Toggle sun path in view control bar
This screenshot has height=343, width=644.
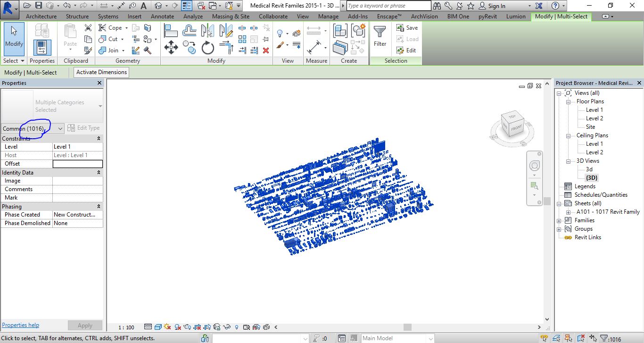167,327
